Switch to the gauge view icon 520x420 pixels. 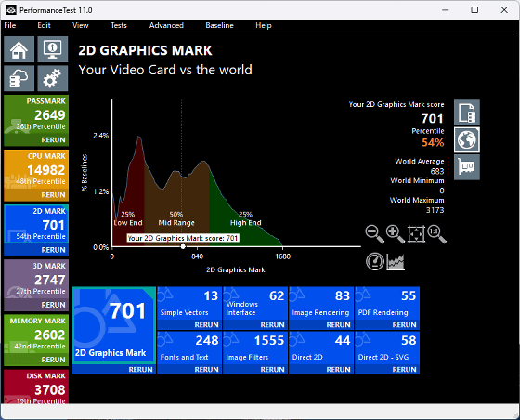[x=375, y=261]
